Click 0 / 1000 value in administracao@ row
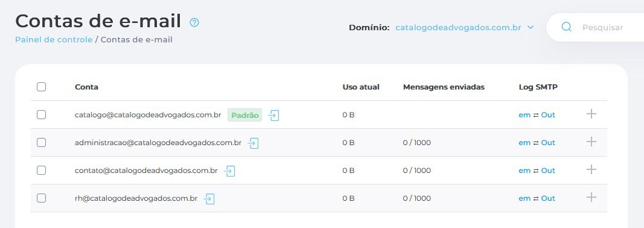Viewport: 644px width, 228px height. click(x=417, y=143)
